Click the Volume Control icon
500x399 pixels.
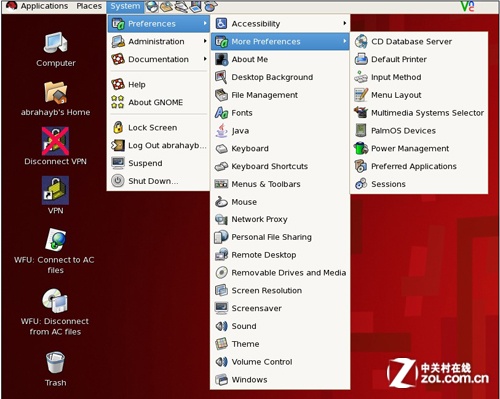(x=221, y=362)
